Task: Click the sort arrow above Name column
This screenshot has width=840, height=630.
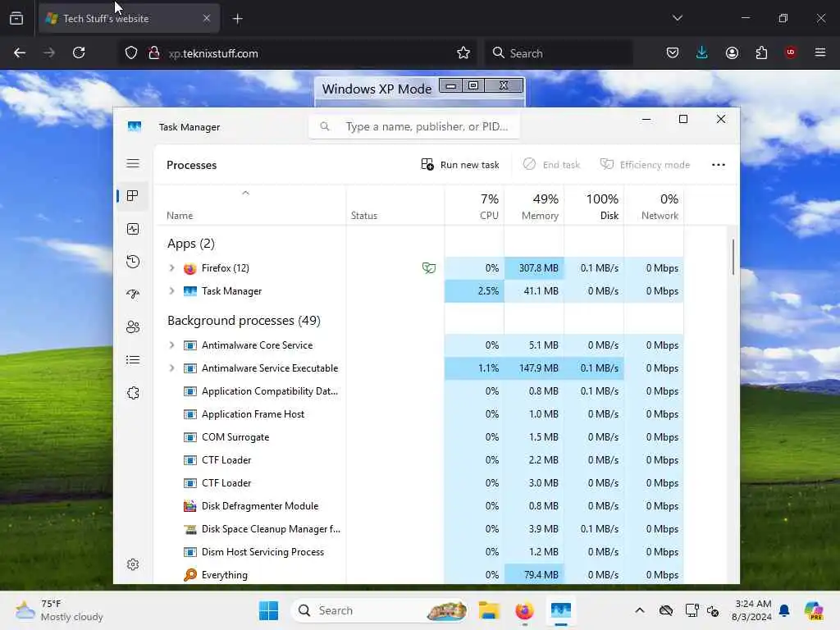Action: (x=245, y=193)
